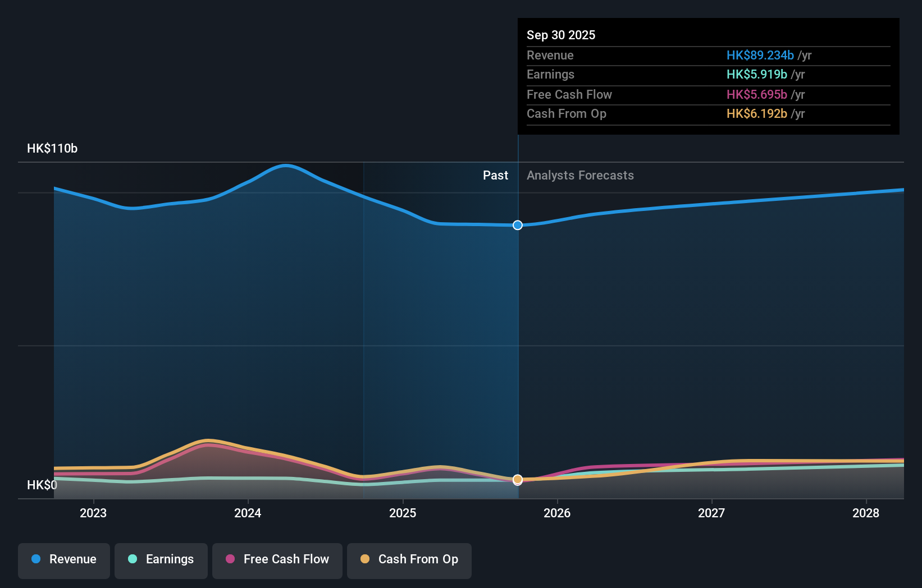This screenshot has height=588, width=922.
Task: Select the blue revenue data point marker
Action: [x=517, y=225]
